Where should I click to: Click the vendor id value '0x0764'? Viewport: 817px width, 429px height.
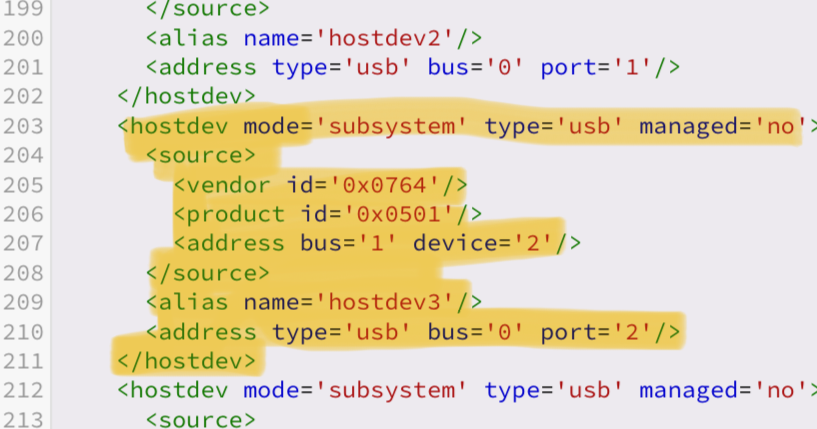click(x=385, y=185)
